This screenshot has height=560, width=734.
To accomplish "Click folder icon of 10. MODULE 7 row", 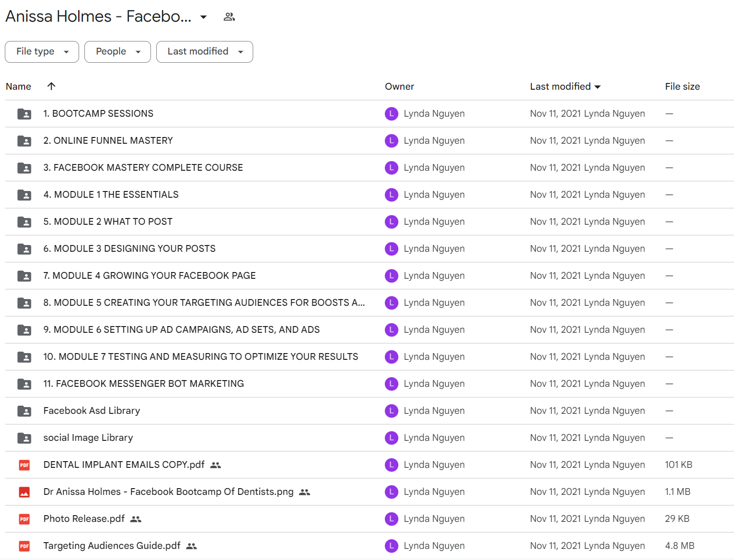I will 24,357.
